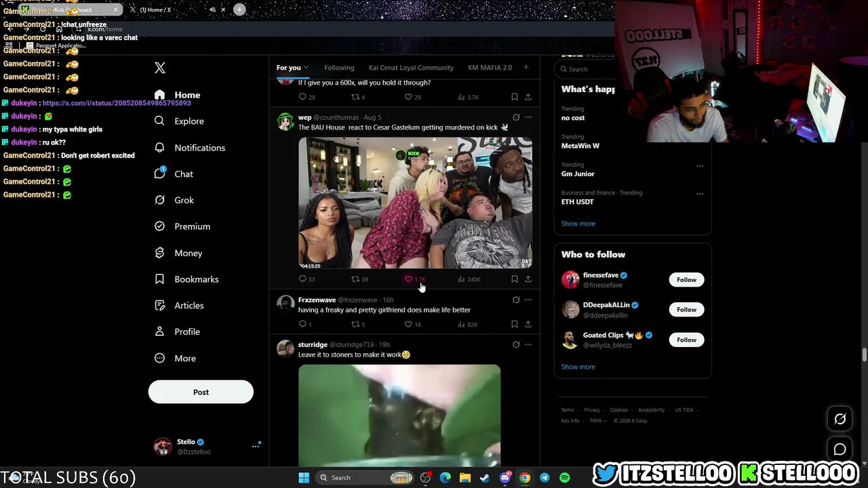Switch to the Following timeline tab
Screen dimensions: 868x488
pyautogui.click(x=339, y=68)
